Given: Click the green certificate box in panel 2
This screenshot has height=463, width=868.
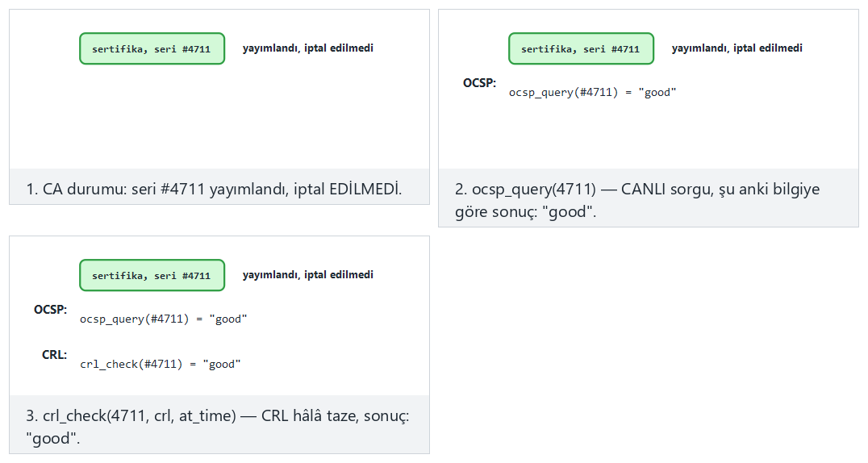Looking at the screenshot, I should (582, 48).
